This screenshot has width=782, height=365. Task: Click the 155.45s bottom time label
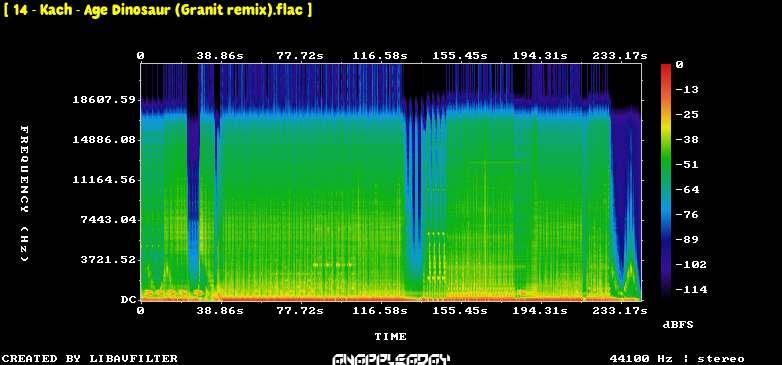pyautogui.click(x=460, y=311)
